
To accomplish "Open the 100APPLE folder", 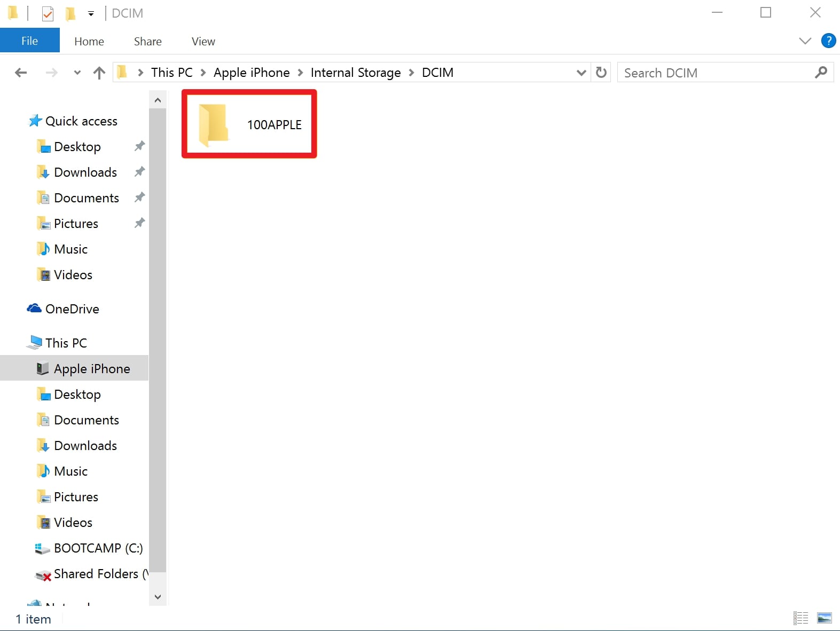I will tap(249, 124).
